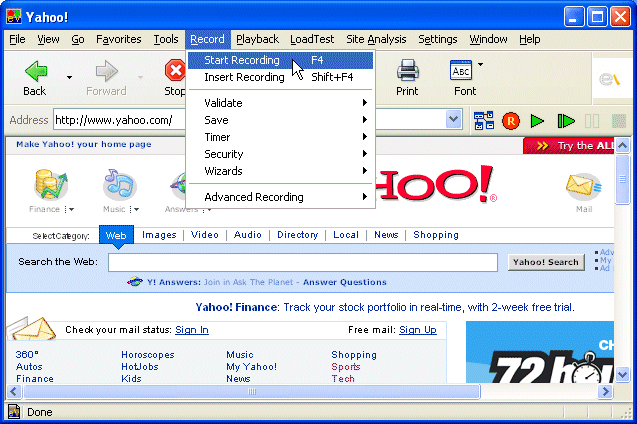Click the green Back arrow icon
637x424 pixels.
[x=36, y=71]
